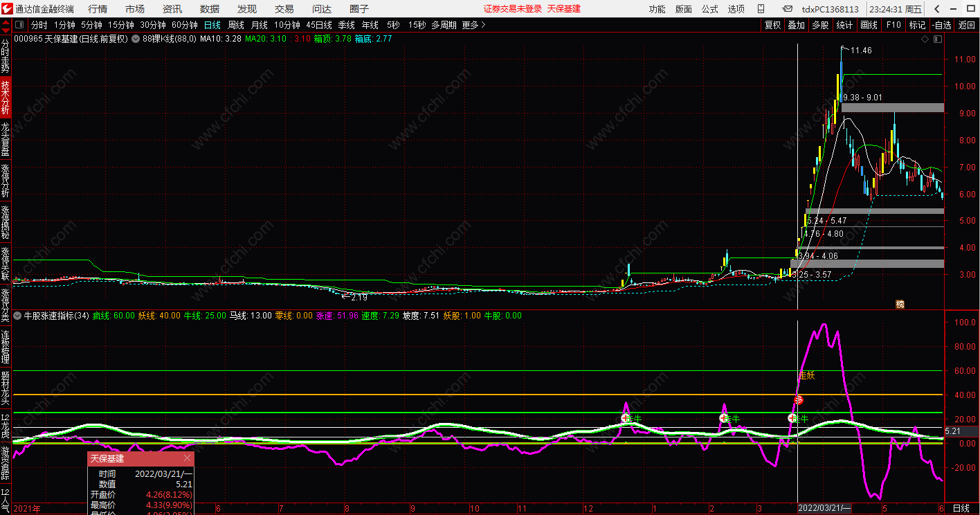Click the 日线 label at bottom-right

961,508
